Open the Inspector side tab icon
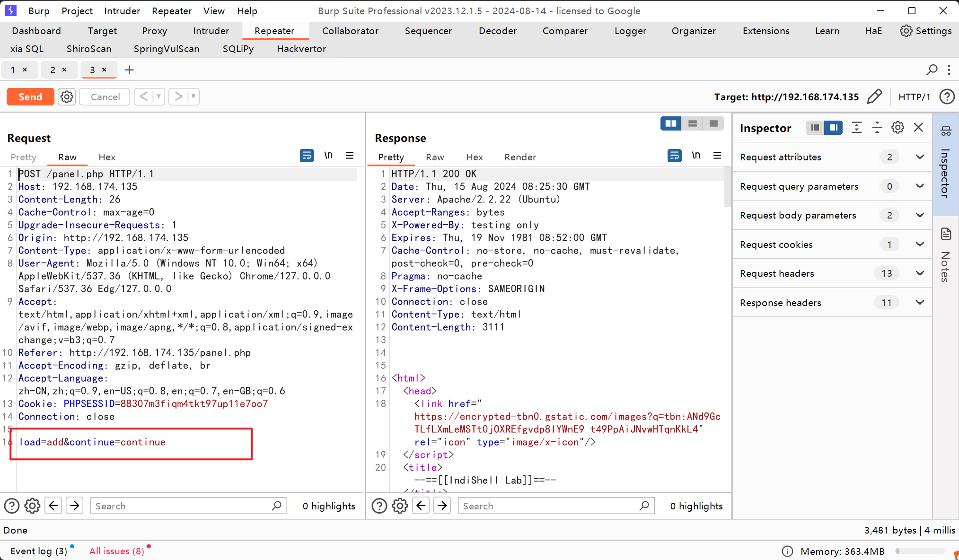 point(946,131)
